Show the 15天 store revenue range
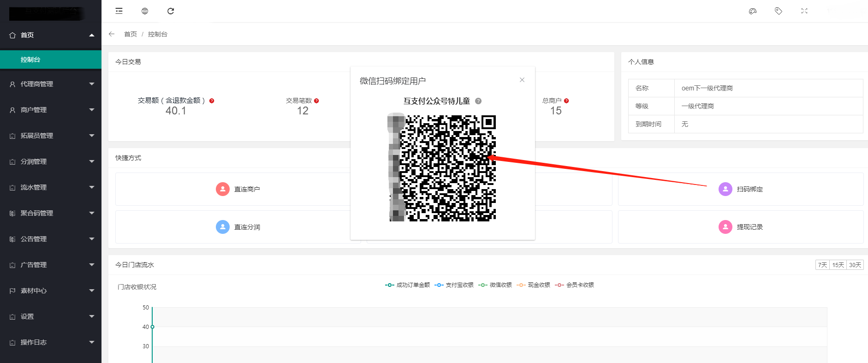The height and width of the screenshot is (363, 868). 838,265
